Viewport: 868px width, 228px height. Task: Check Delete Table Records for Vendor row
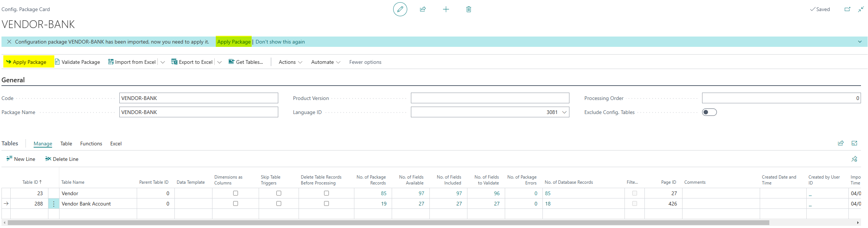[326, 193]
